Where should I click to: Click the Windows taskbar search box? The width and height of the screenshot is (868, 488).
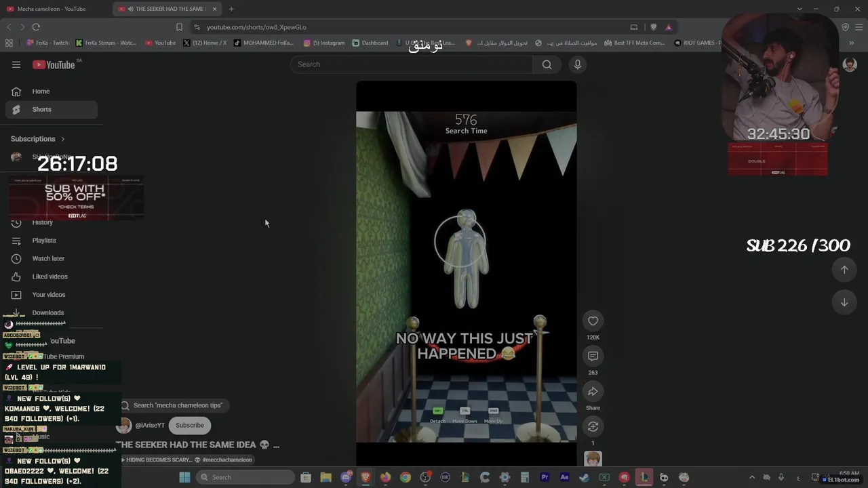(x=244, y=477)
